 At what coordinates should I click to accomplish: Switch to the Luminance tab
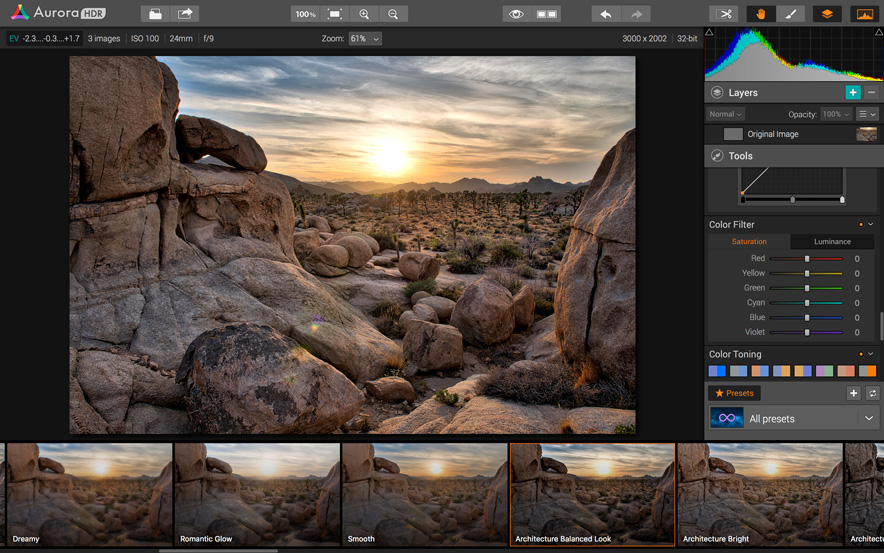[832, 242]
